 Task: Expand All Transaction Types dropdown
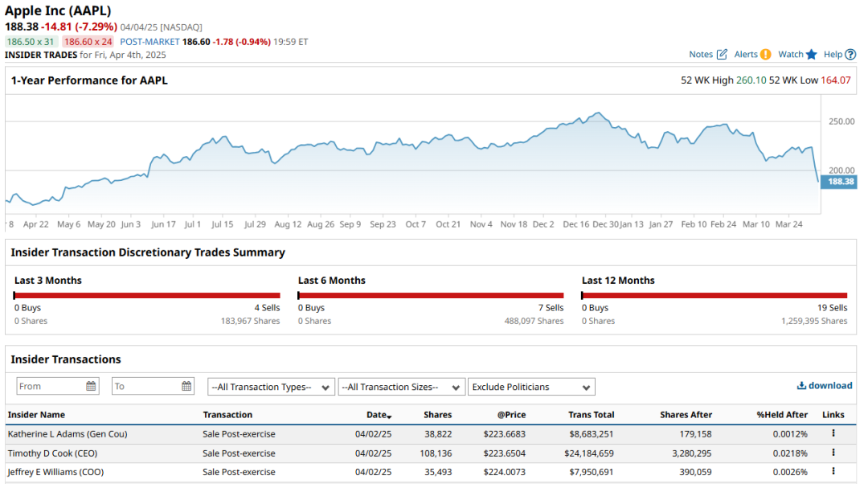[x=272, y=387]
